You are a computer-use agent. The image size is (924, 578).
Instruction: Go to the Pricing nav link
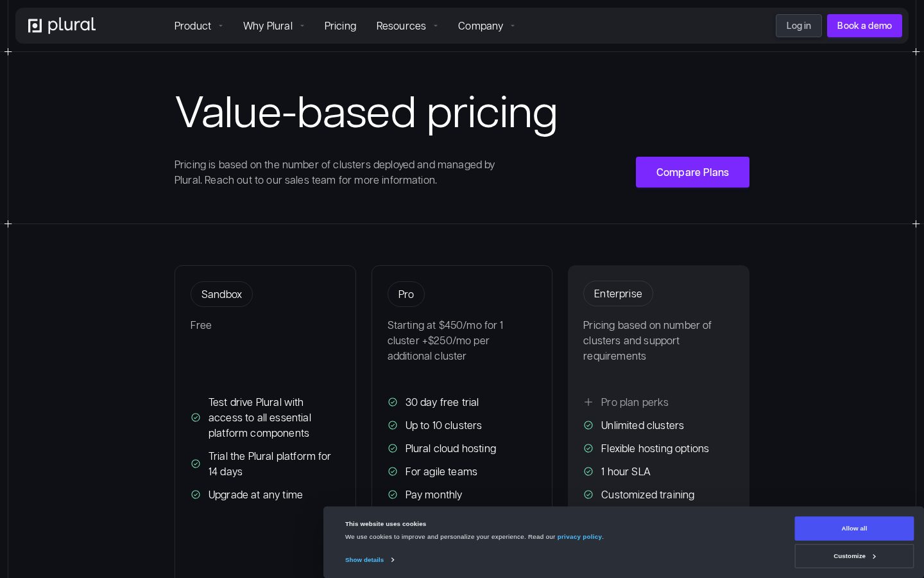coord(340,26)
